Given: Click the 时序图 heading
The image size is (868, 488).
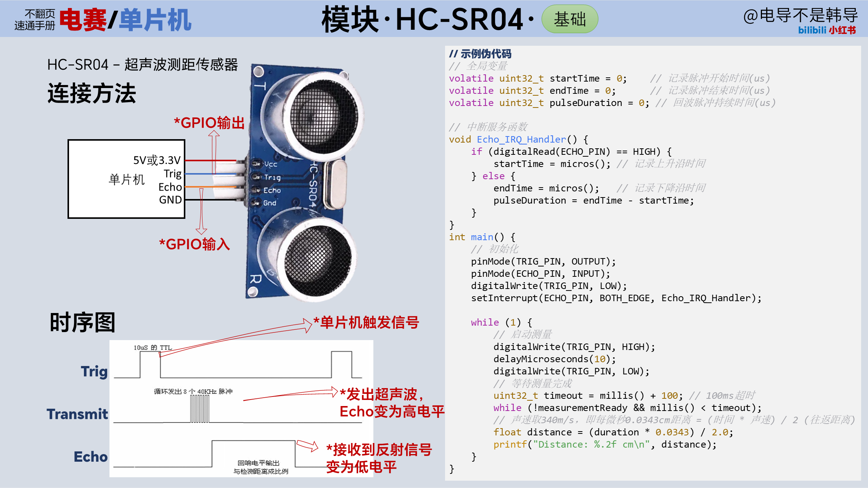Looking at the screenshot, I should point(82,322).
